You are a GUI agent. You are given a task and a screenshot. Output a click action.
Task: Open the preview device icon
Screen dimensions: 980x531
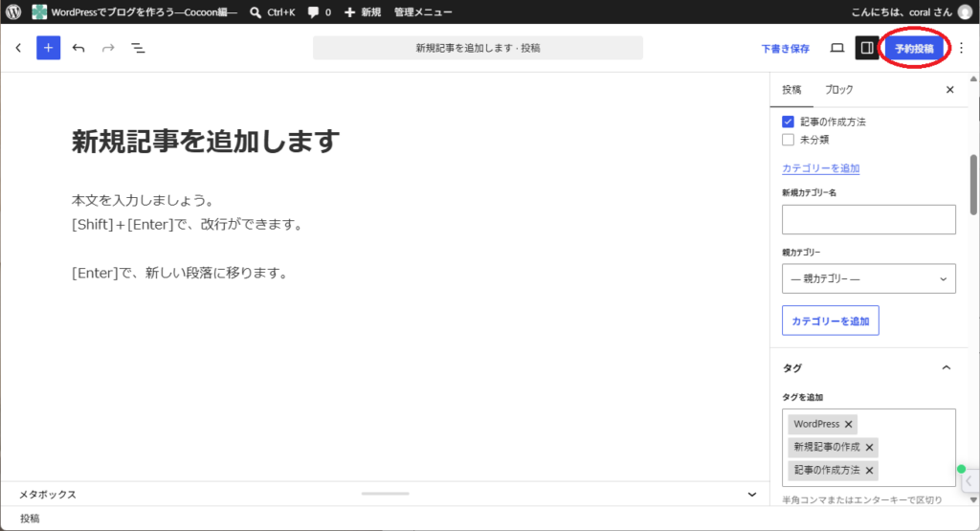click(x=836, y=48)
